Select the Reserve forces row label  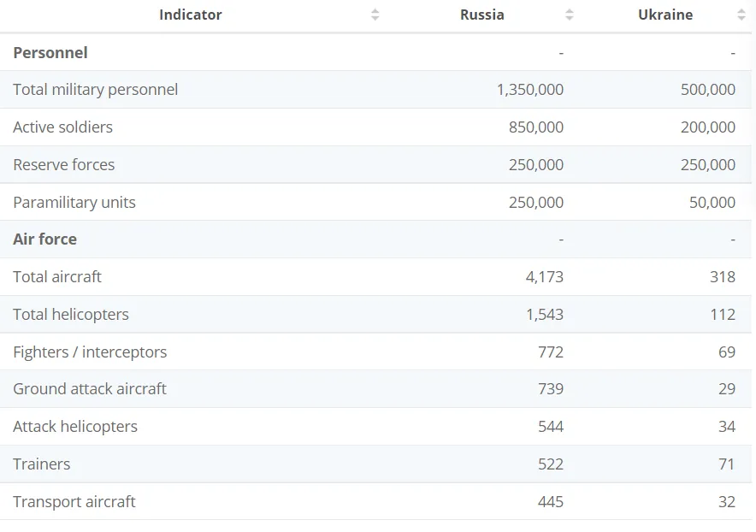pyautogui.click(x=63, y=165)
